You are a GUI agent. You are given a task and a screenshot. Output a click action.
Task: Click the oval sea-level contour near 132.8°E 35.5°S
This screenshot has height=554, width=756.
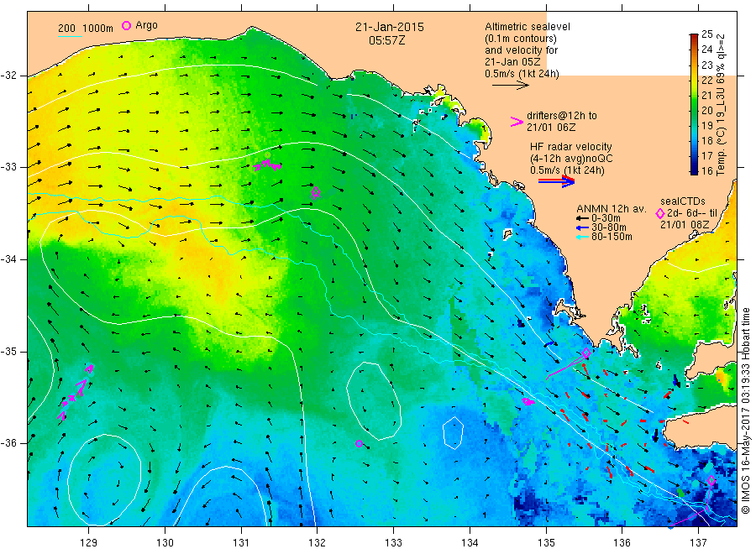click(374, 400)
